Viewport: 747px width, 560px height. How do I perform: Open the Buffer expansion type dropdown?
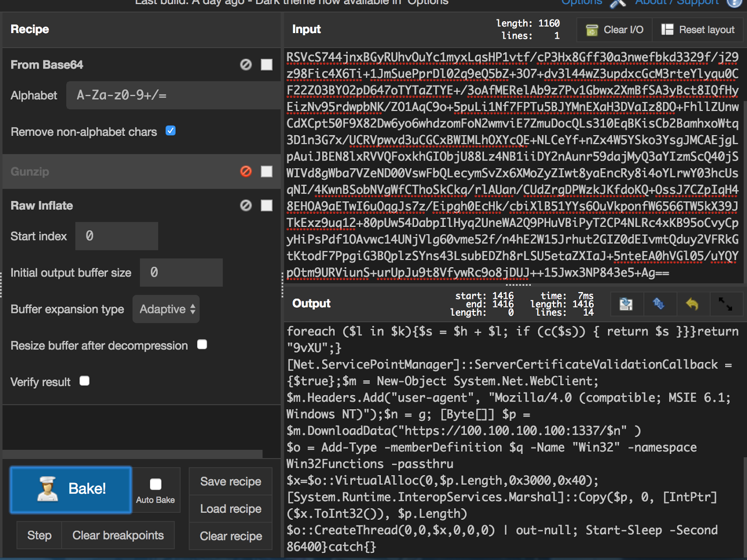pos(166,309)
